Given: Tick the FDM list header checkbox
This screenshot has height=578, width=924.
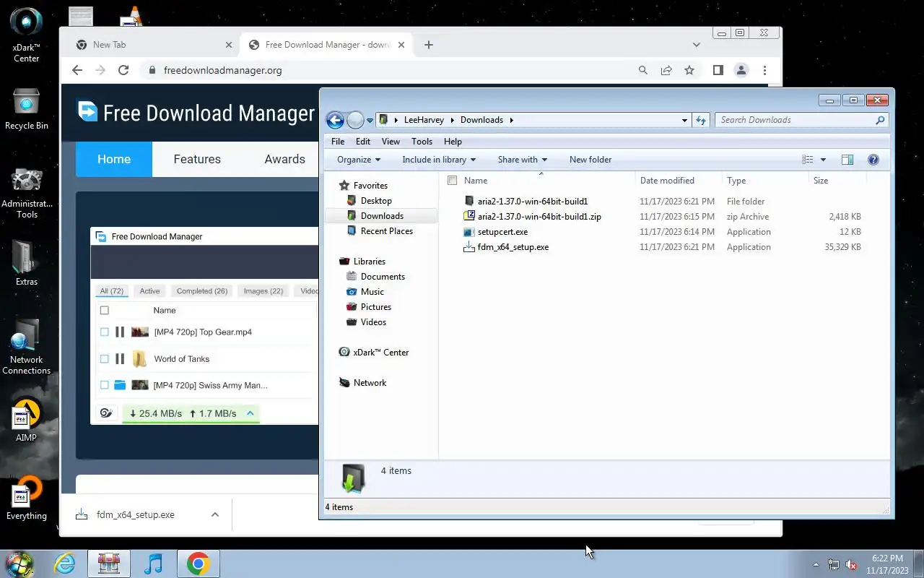Looking at the screenshot, I should 104,311.
